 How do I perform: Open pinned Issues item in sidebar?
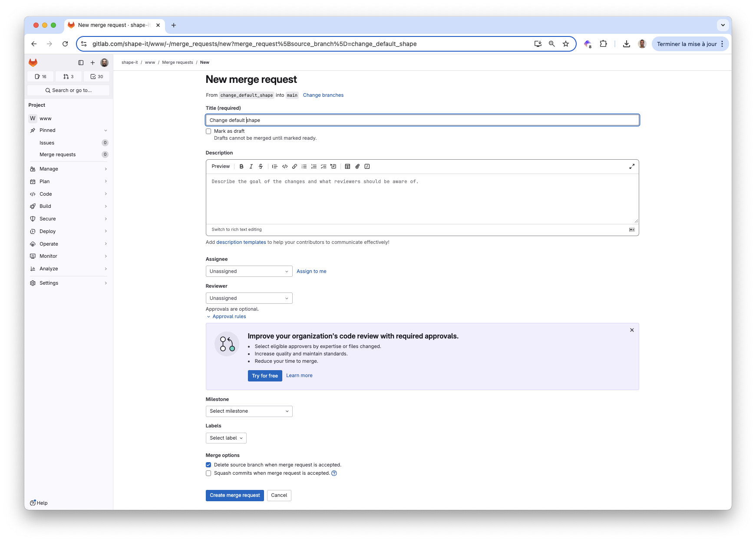(x=69, y=143)
